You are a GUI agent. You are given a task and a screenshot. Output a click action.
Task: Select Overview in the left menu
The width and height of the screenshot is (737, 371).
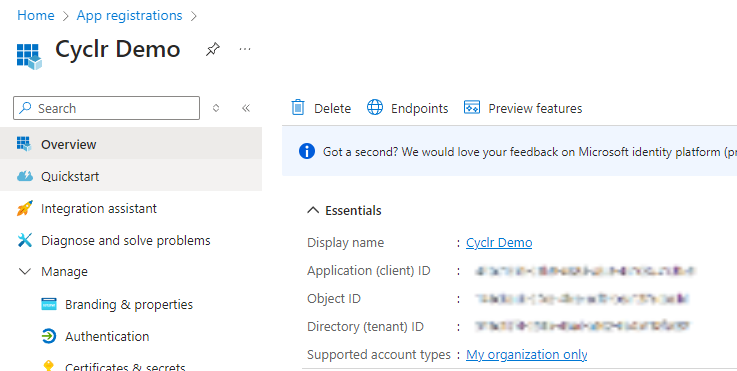click(x=131, y=144)
